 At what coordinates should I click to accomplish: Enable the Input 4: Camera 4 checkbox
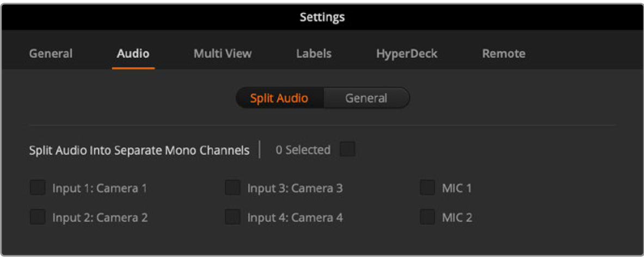(232, 218)
